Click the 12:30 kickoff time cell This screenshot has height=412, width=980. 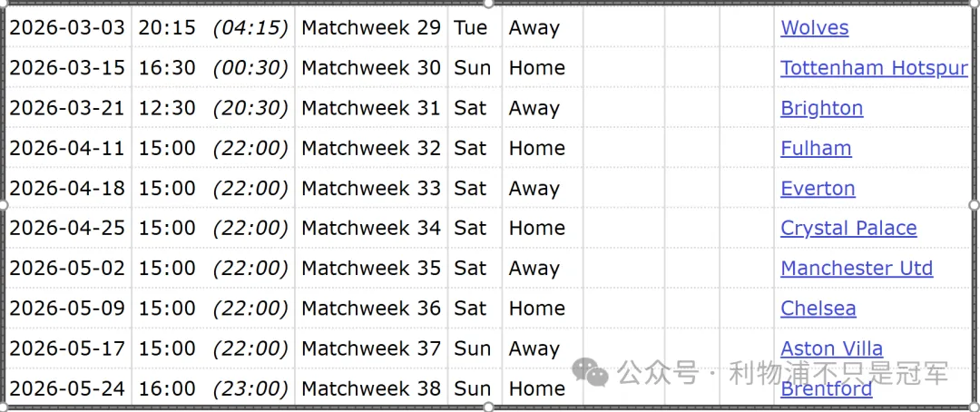pos(167,108)
